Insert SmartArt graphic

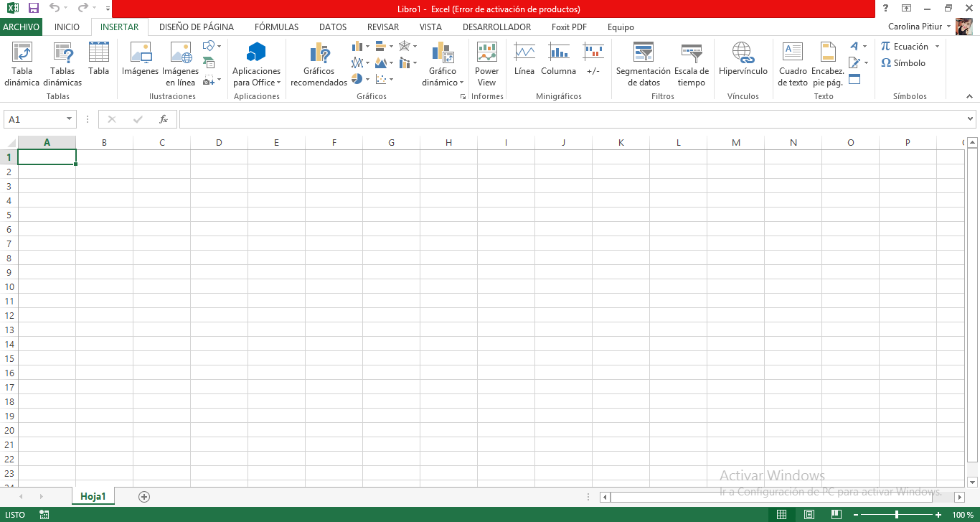tap(209, 63)
